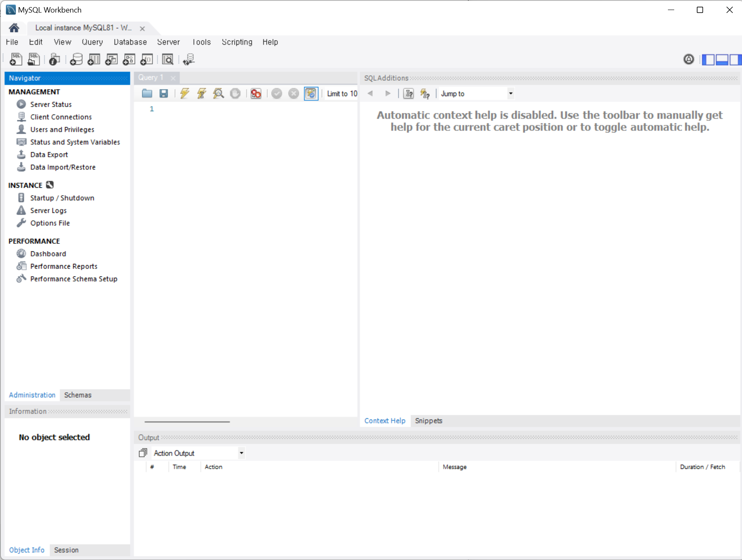Clear the action output list icon
Viewport: 742px width, 560px height.
point(143,453)
